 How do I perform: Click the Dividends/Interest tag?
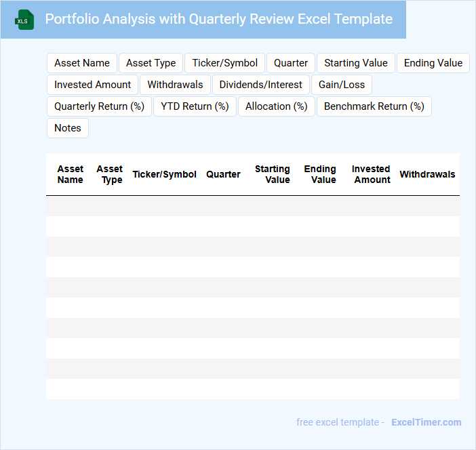pyautogui.click(x=261, y=85)
